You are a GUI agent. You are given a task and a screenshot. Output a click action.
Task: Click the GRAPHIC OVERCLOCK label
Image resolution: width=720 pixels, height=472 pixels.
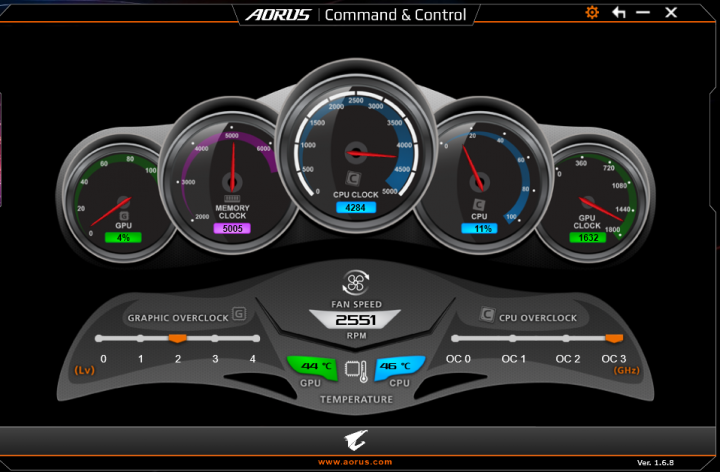coord(178,318)
